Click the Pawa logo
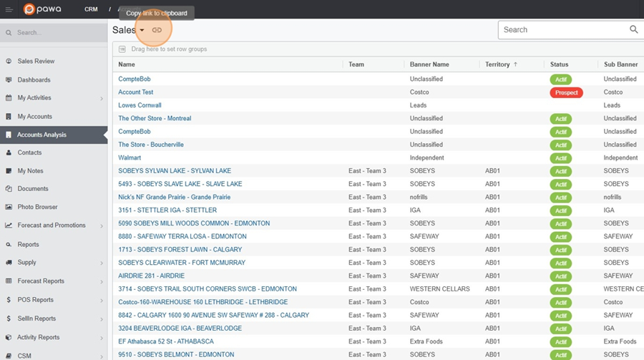644x360 pixels. (42, 9)
